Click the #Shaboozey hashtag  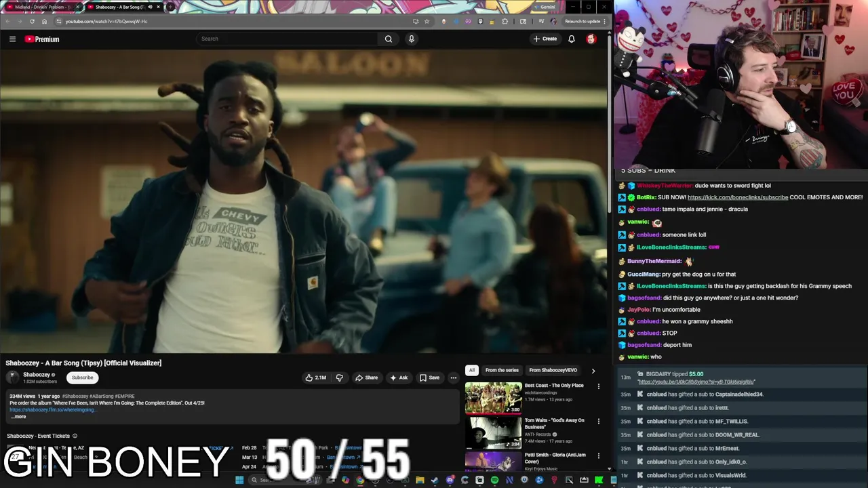tap(75, 396)
